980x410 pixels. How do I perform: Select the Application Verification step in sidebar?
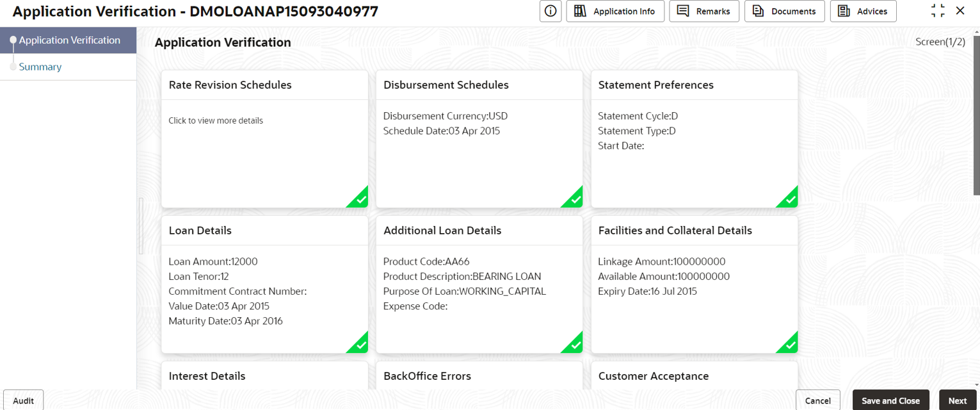pos(68,40)
